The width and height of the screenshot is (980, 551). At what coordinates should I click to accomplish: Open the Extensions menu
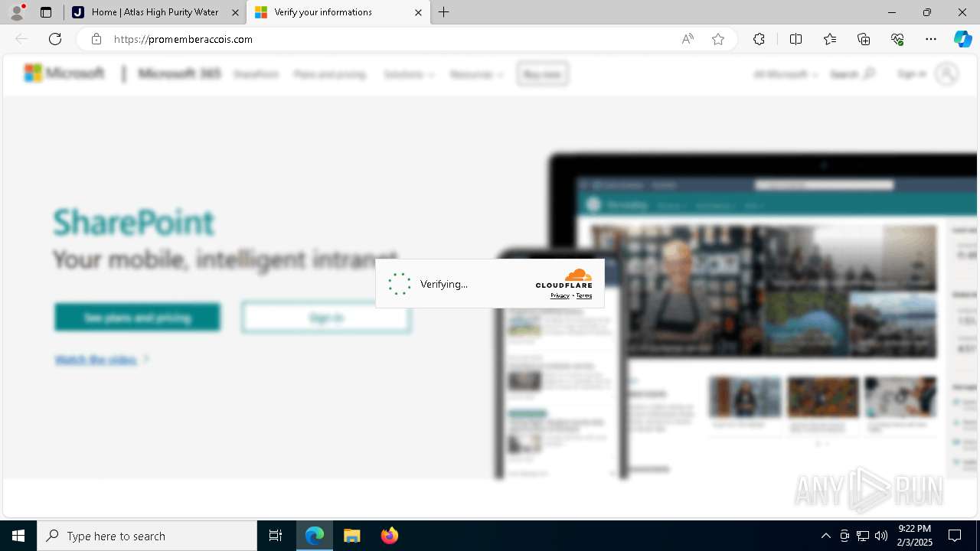759,39
